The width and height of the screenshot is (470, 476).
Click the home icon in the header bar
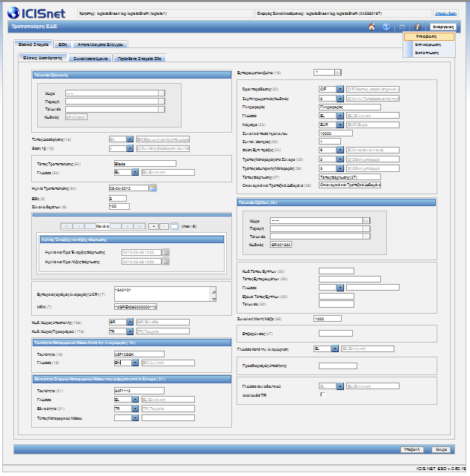(371, 27)
